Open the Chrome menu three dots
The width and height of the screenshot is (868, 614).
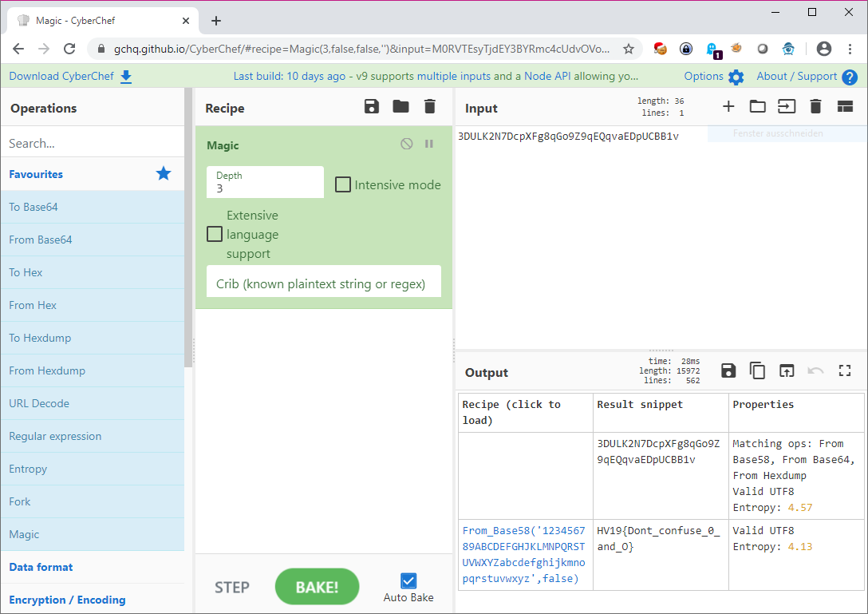(x=850, y=49)
